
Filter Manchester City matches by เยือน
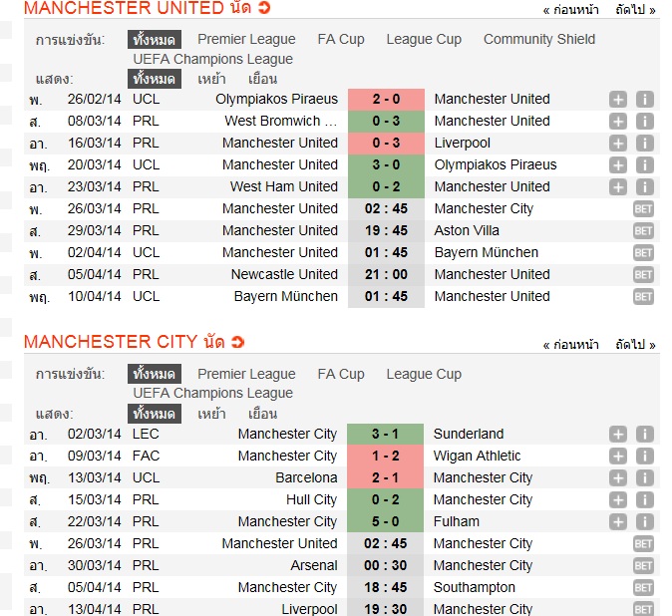(x=262, y=414)
